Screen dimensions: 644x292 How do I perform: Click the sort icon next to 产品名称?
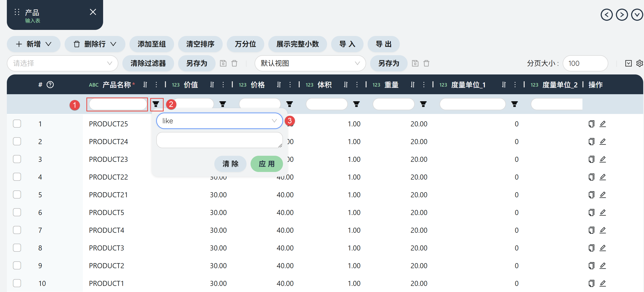pyautogui.click(x=145, y=85)
